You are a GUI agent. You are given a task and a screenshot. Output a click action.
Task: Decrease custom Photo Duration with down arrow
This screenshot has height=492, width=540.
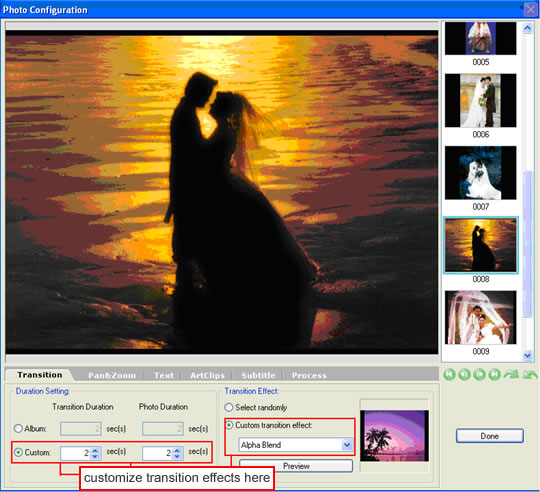click(x=177, y=456)
